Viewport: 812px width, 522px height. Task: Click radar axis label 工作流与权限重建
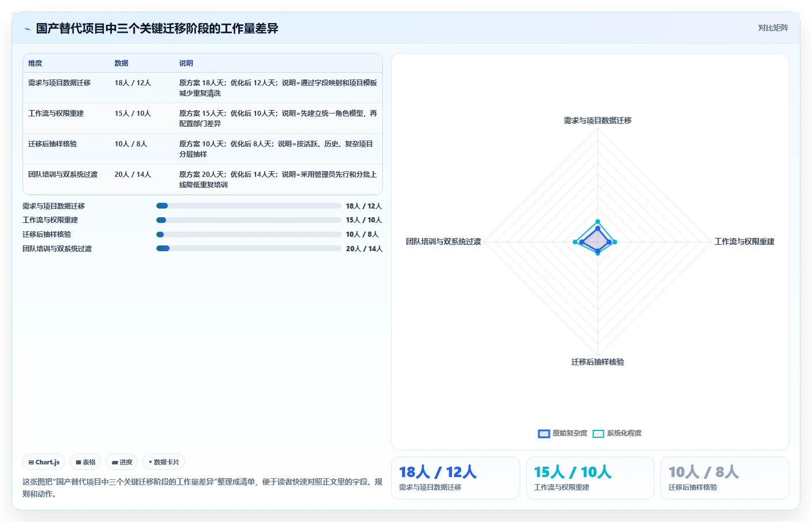pyautogui.click(x=745, y=241)
